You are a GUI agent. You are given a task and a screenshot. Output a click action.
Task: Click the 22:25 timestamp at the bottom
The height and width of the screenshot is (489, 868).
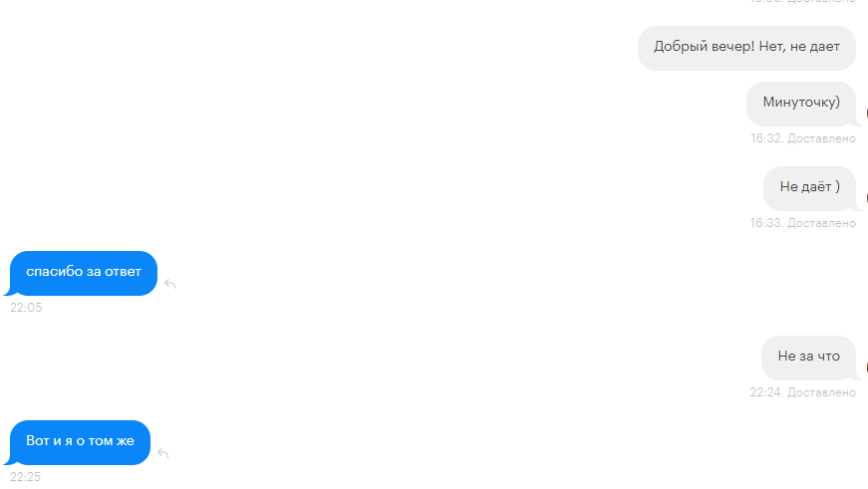pyautogui.click(x=26, y=477)
